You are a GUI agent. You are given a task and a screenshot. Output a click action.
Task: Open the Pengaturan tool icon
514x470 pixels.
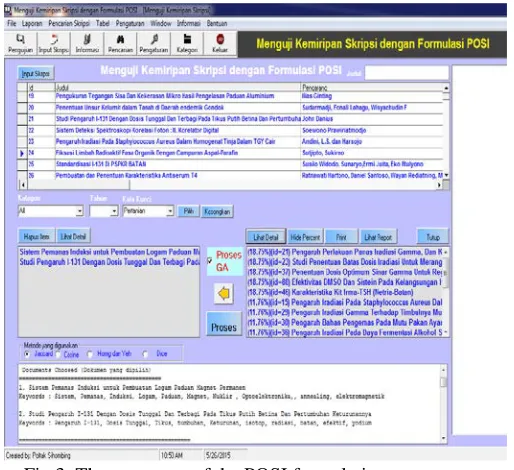tap(154, 39)
